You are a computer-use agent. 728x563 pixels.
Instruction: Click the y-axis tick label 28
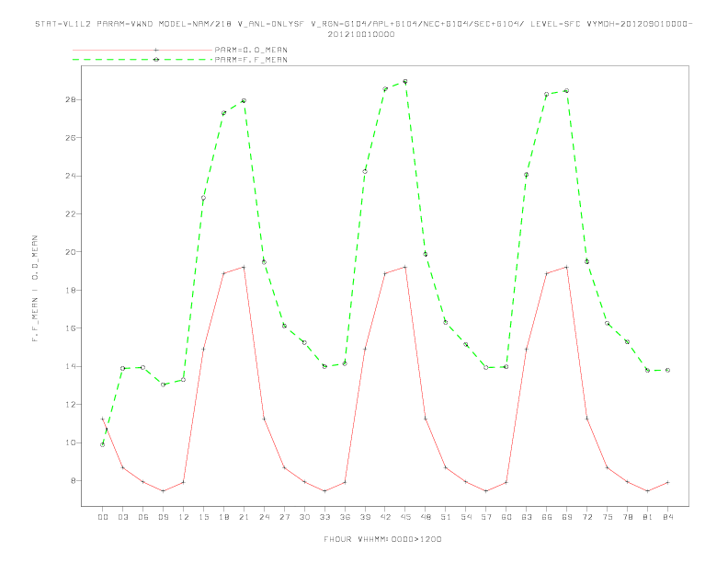pos(71,100)
